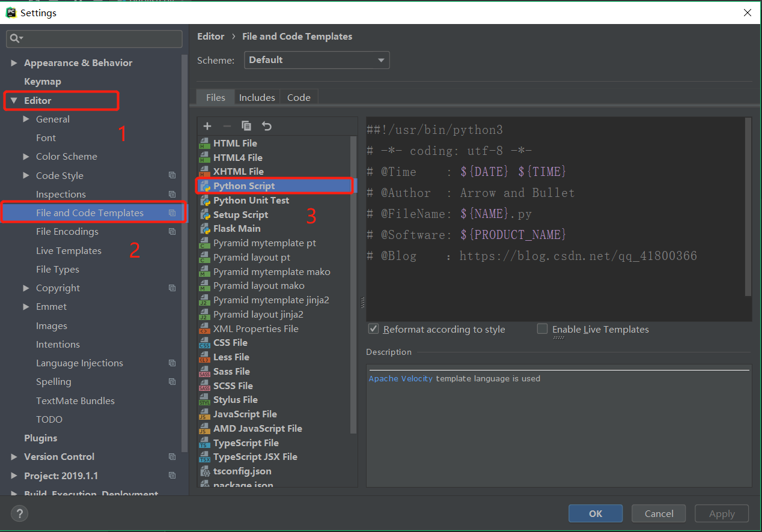Click the Cancel button

659,513
